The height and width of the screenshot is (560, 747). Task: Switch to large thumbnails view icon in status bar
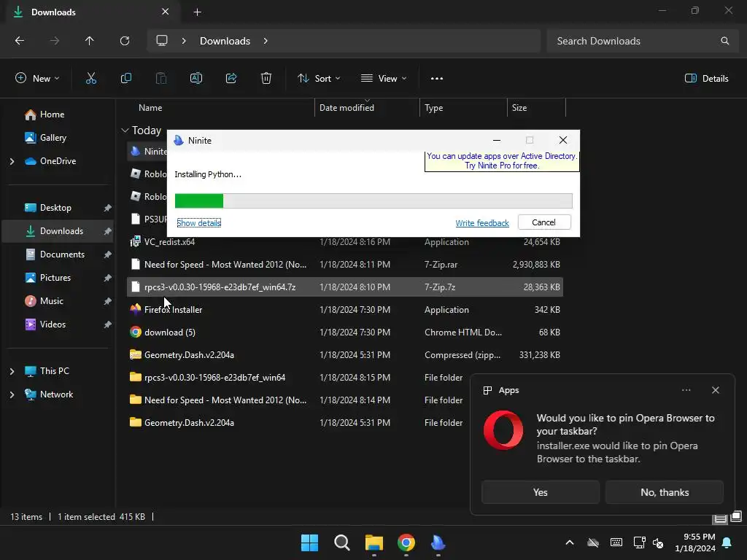[x=736, y=517]
